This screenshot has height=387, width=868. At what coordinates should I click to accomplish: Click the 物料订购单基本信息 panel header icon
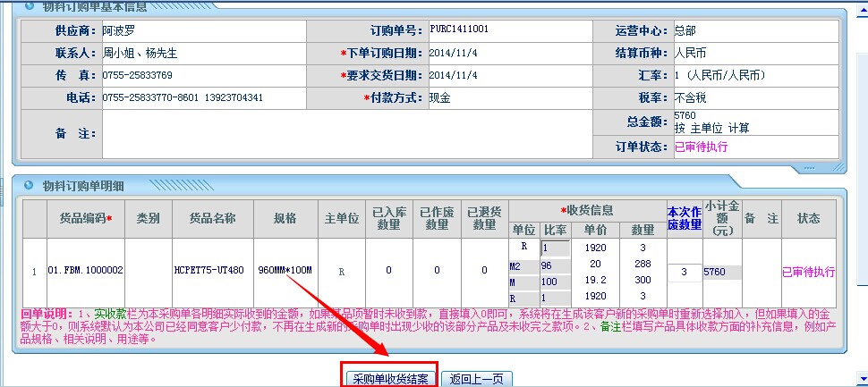[29, 5]
